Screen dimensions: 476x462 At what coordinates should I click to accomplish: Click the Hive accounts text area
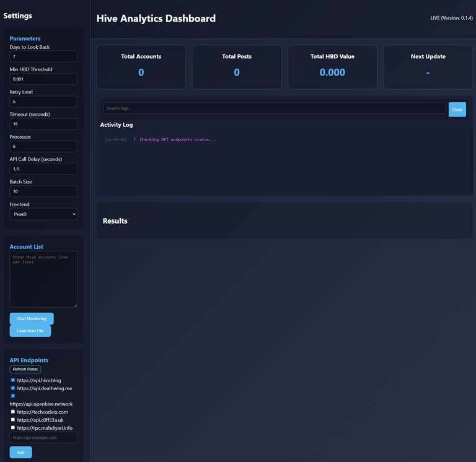(x=43, y=279)
